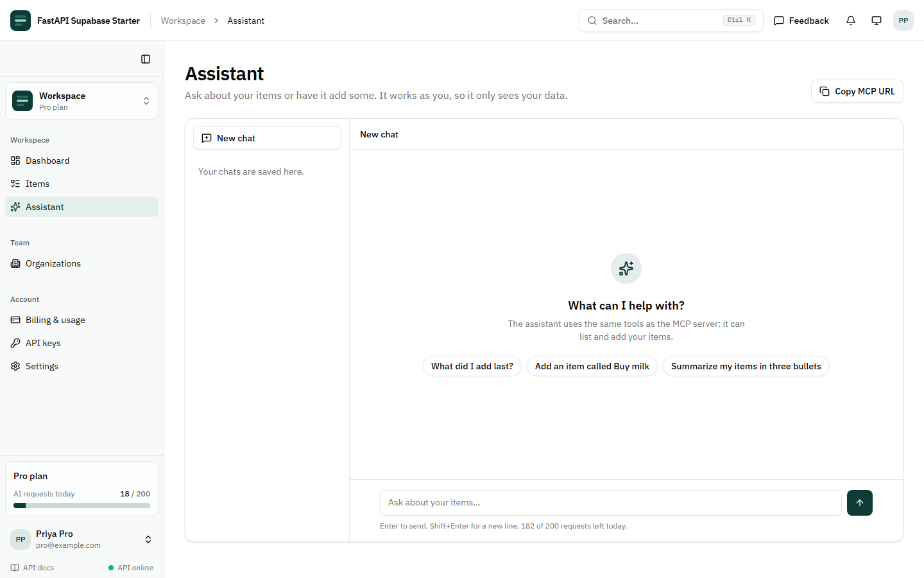Click the FastAPI Supabase Starter logo icon
Image resolution: width=924 pixels, height=578 pixels.
(21, 21)
